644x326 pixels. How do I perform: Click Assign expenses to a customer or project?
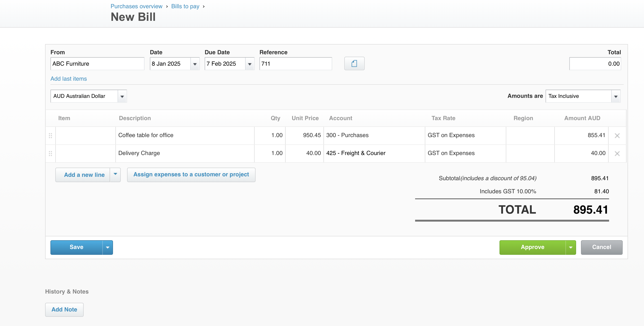[x=191, y=174]
